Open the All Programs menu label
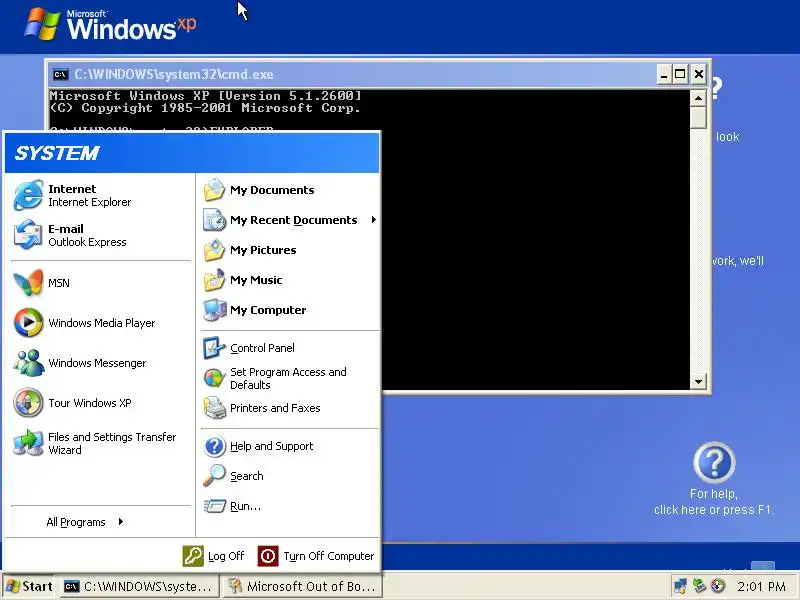 coord(76,522)
